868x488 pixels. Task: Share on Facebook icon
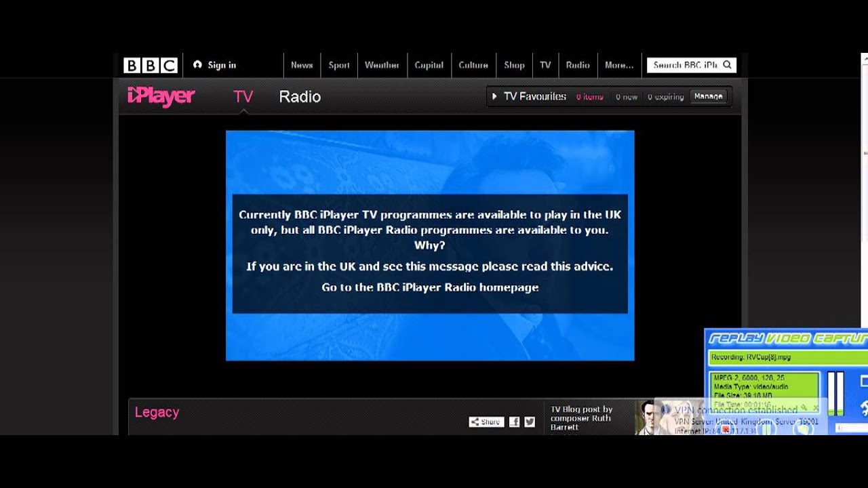tap(514, 422)
